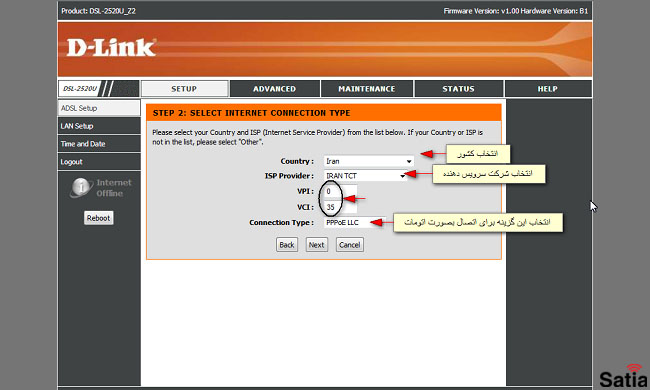650x390 pixels.
Task: Open Time and Date settings
Action: (x=99, y=144)
